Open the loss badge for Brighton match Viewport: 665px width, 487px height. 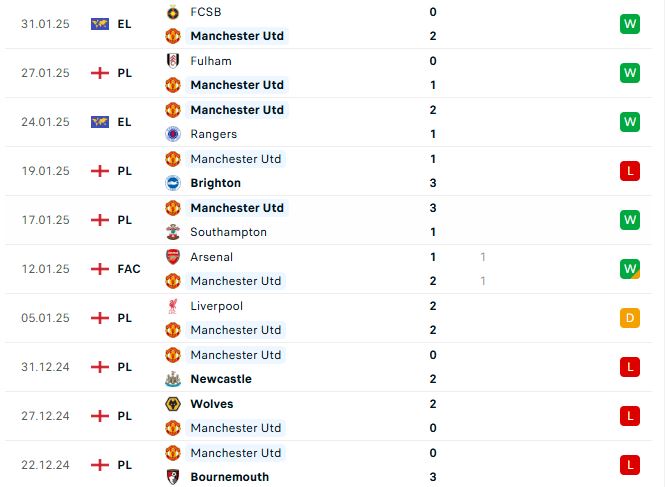630,171
